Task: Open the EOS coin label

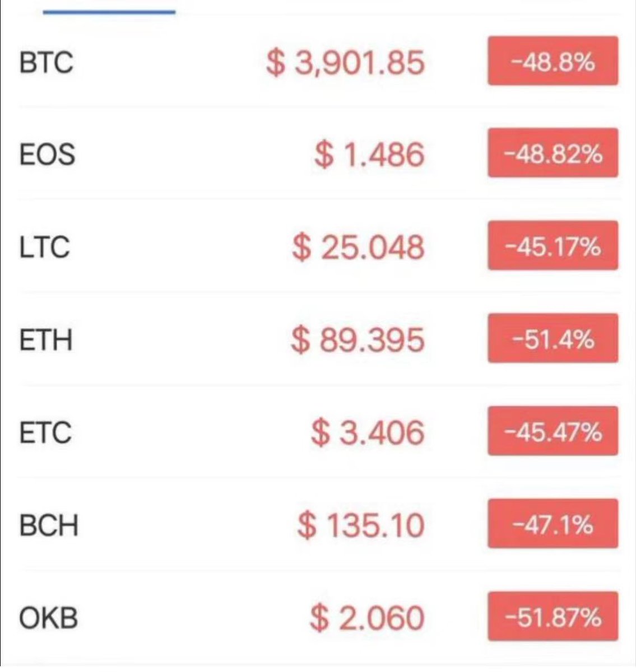Action: click(47, 154)
